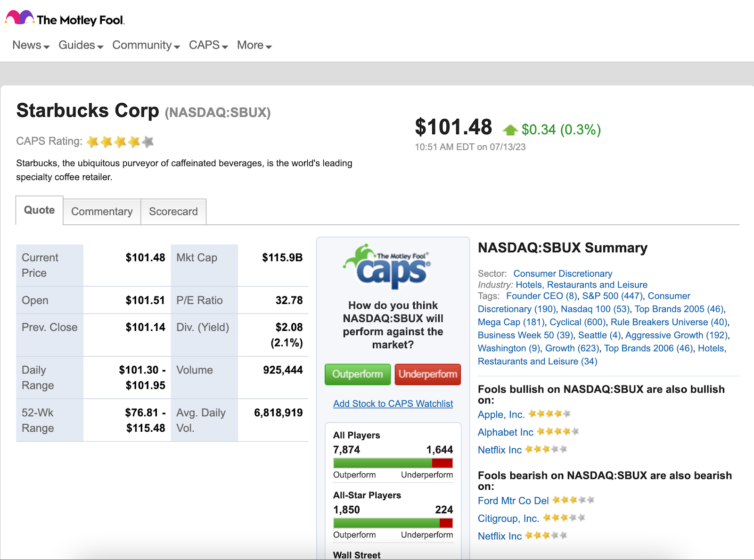Click The Motley Fool jester hat logo

click(x=19, y=17)
